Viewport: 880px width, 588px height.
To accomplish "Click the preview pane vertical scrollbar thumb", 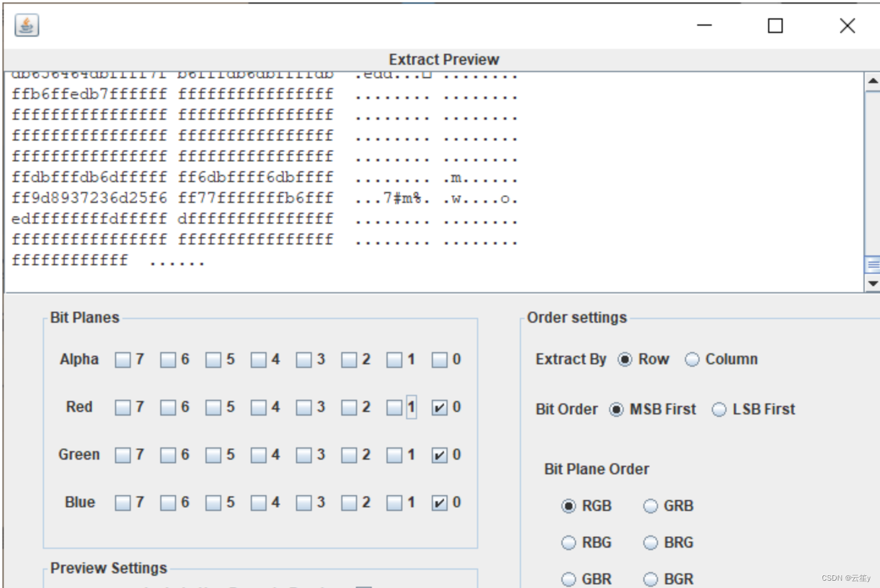I will (x=873, y=265).
